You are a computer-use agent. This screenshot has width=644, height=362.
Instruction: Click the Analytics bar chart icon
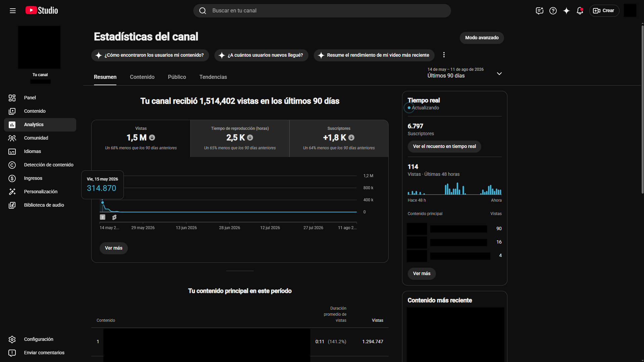point(12,124)
